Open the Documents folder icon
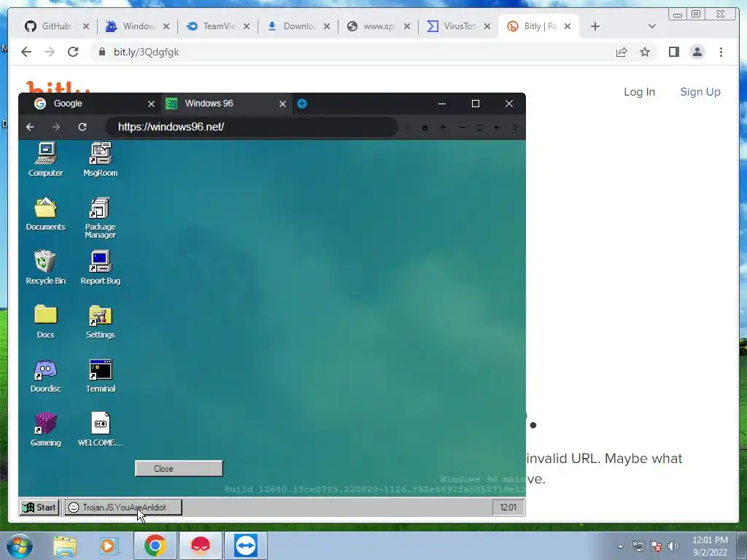747x560 pixels. click(46, 214)
